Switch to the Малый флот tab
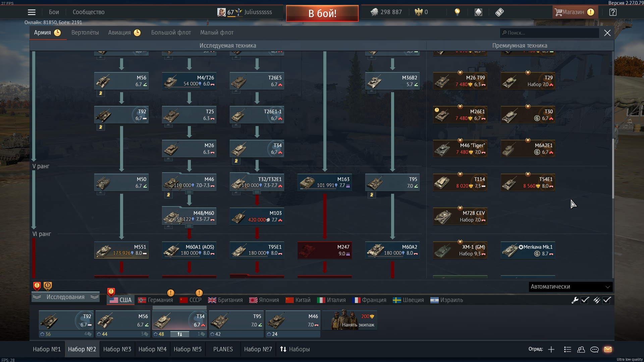 point(217,33)
